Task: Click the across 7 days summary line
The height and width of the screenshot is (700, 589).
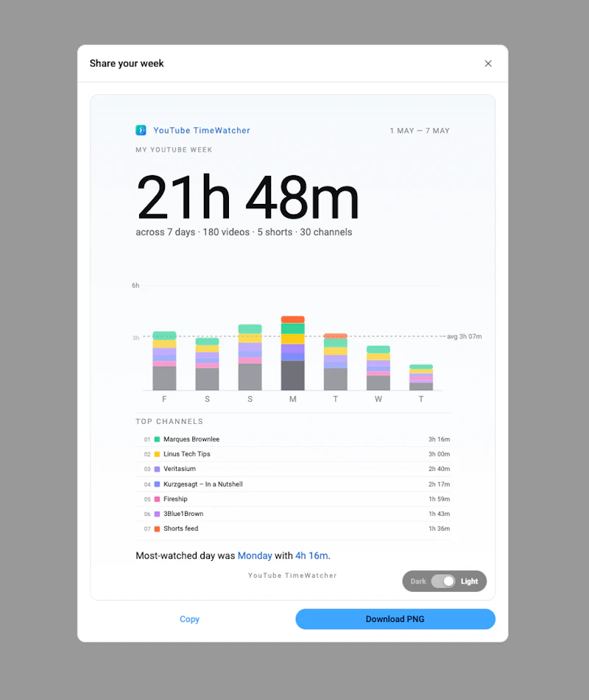Action: pos(244,232)
